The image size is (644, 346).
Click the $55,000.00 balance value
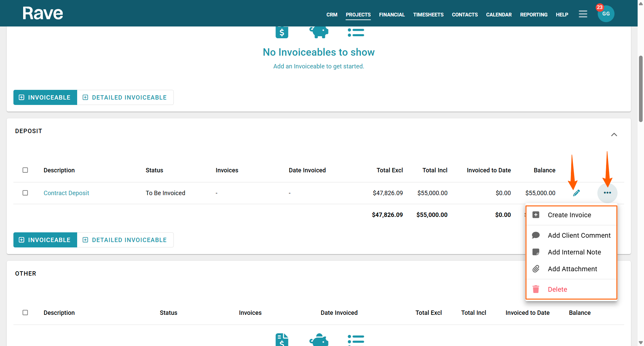click(x=540, y=193)
